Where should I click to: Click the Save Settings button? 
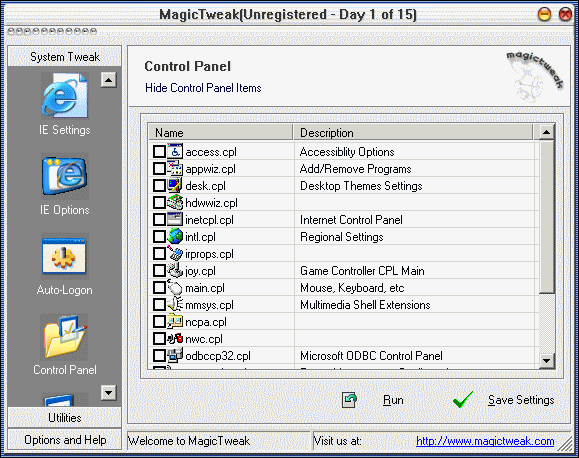[521, 400]
